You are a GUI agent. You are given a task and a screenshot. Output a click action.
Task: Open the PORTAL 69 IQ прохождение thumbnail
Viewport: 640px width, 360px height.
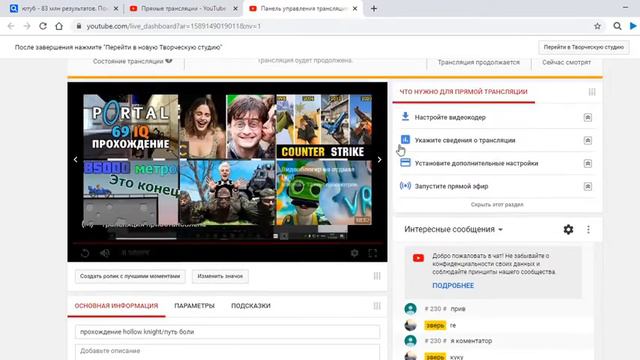[131, 127]
